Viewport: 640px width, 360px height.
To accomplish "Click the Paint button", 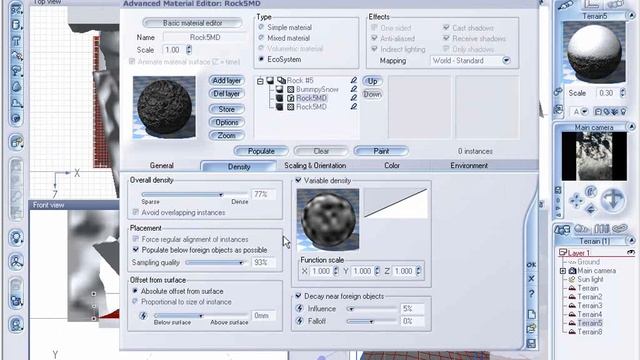I will (x=381, y=151).
